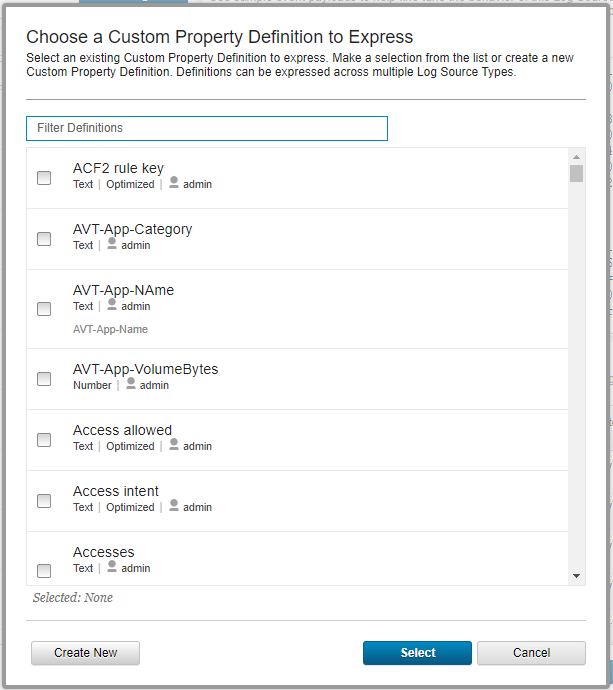613x690 pixels.
Task: Check the Accesses definition checkbox
Action: coord(44,571)
